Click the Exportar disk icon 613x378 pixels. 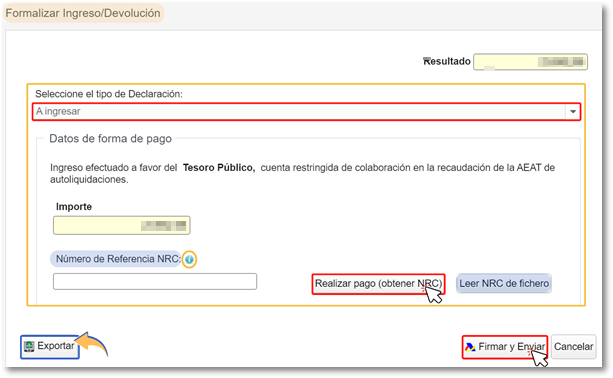[x=29, y=346]
